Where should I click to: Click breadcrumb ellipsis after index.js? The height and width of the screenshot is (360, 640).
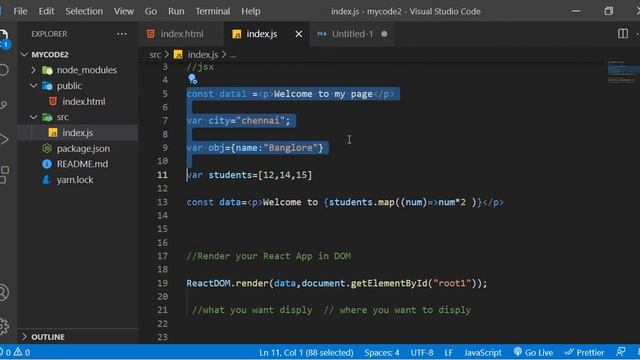[x=233, y=55]
